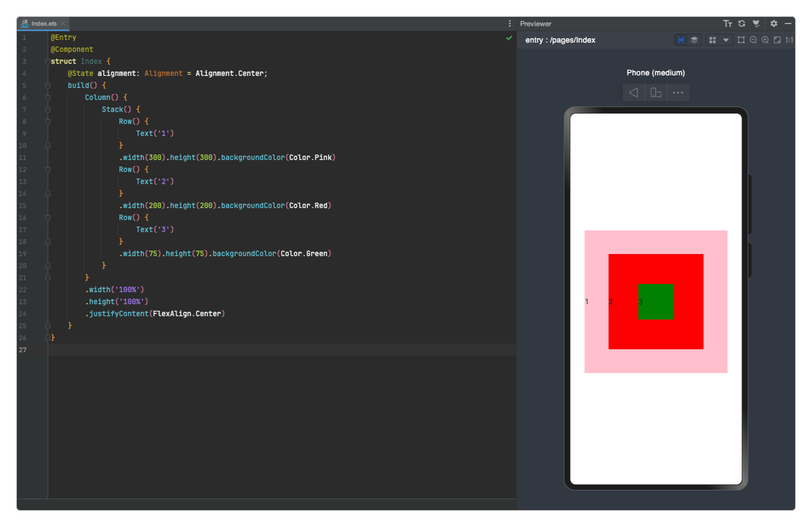The image size is (812, 527).
Task: Rotate the phone orientation icon
Action: pyautogui.click(x=656, y=93)
